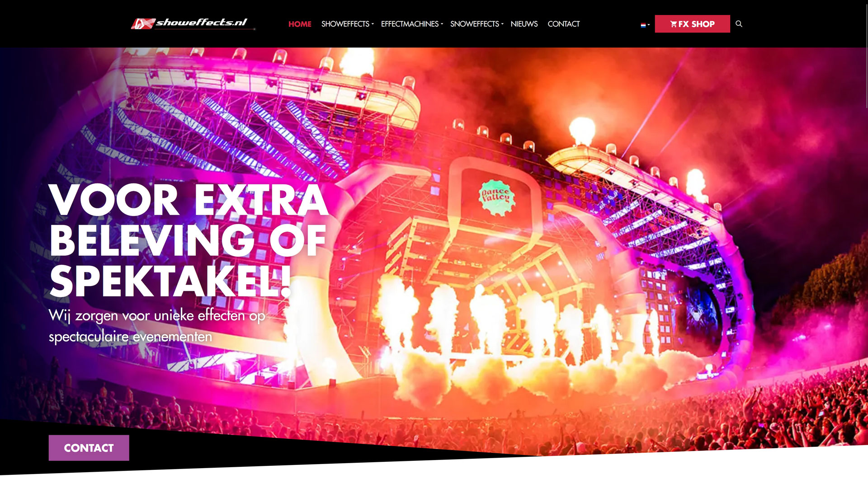Open the search magnifier icon
This screenshot has height=488, width=868.
(739, 23)
